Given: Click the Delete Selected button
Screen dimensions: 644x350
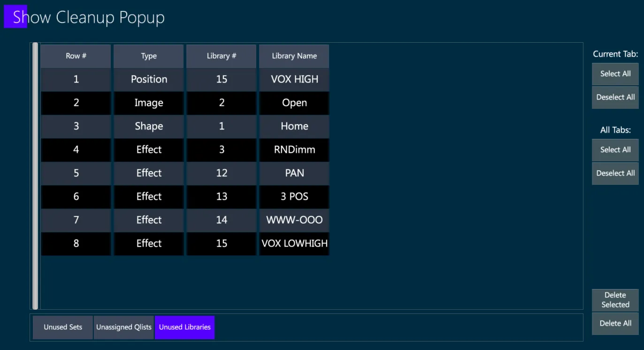Looking at the screenshot, I should click(615, 300).
